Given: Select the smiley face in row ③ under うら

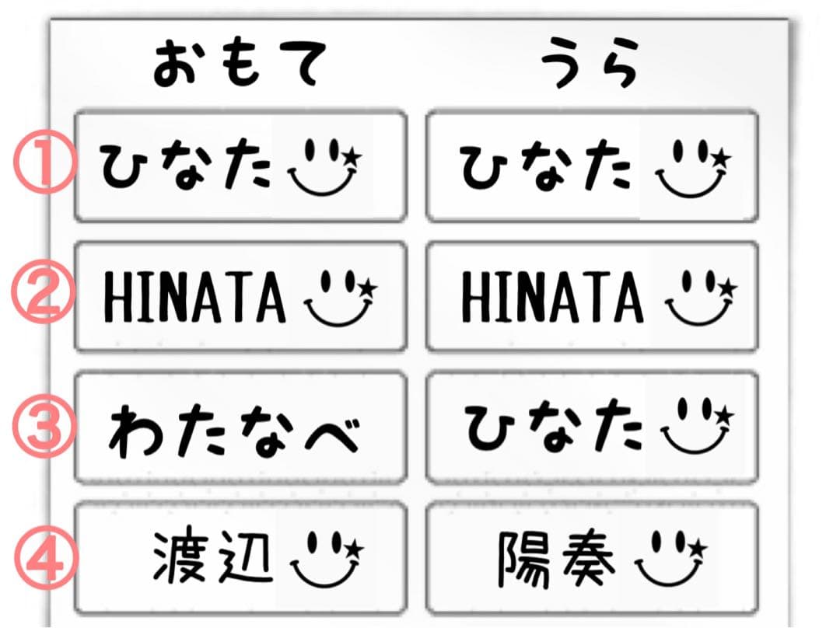Looking at the screenshot, I should click(696, 427).
